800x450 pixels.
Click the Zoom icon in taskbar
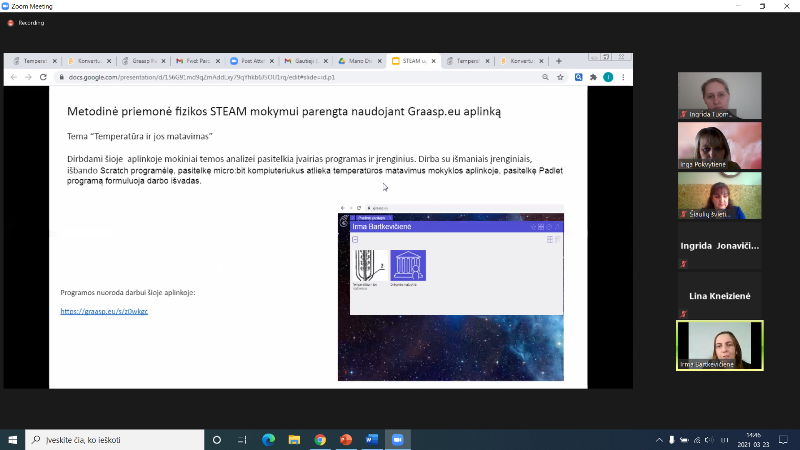pyautogui.click(x=397, y=440)
